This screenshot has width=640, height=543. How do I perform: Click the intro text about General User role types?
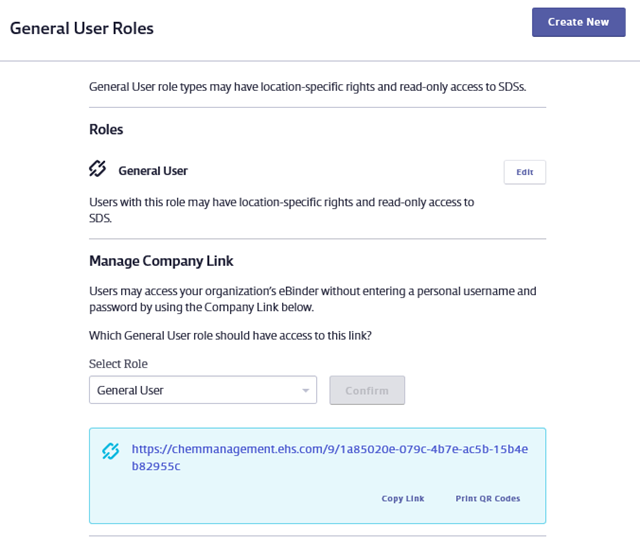308,87
